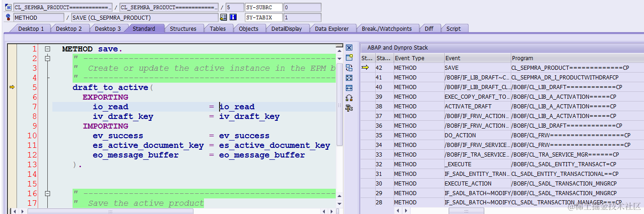Switch to the Diff tab
Viewport: 644px width, 214px height.
[429, 28]
